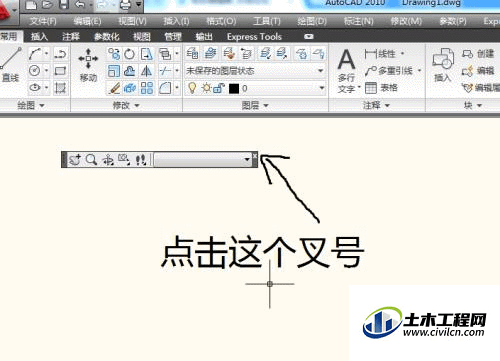Open the 修改(M) menu
500x361 pixels.
pos(406,21)
